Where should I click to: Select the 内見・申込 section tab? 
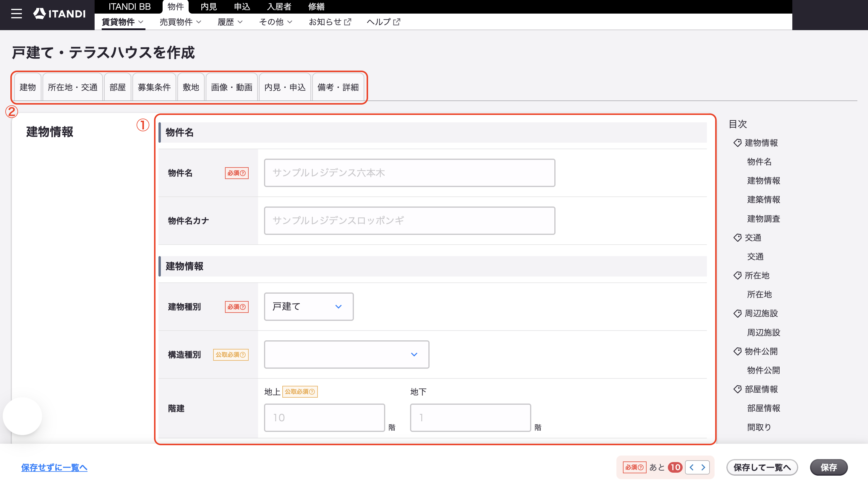285,87
